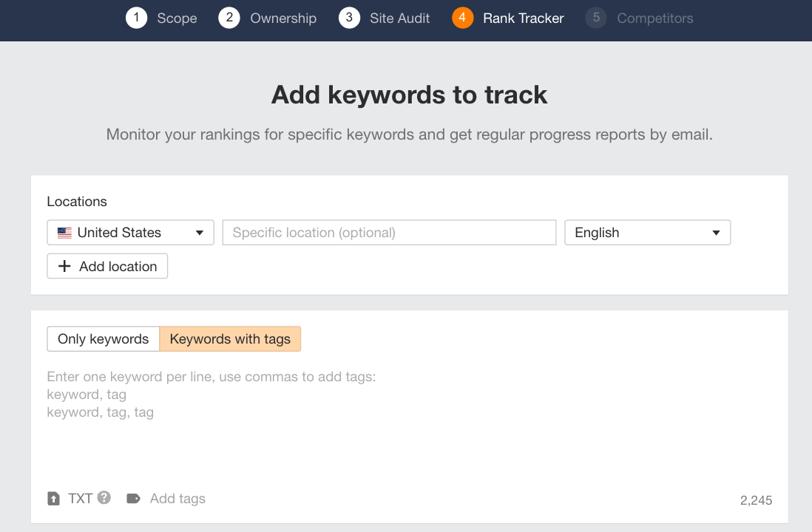Go to the Rank Tracker step
The image size is (812, 532).
tap(523, 18)
